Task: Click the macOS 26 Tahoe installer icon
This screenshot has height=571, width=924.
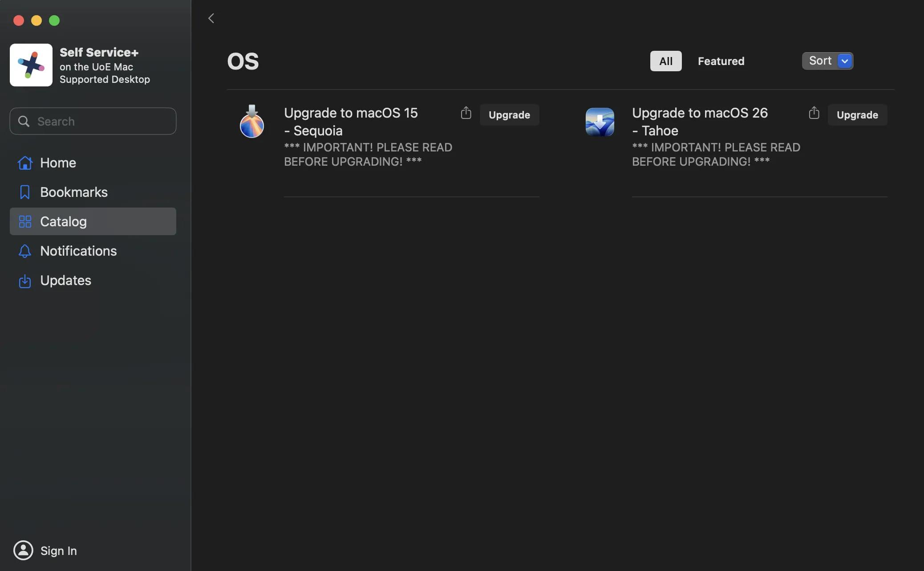Action: (x=600, y=122)
